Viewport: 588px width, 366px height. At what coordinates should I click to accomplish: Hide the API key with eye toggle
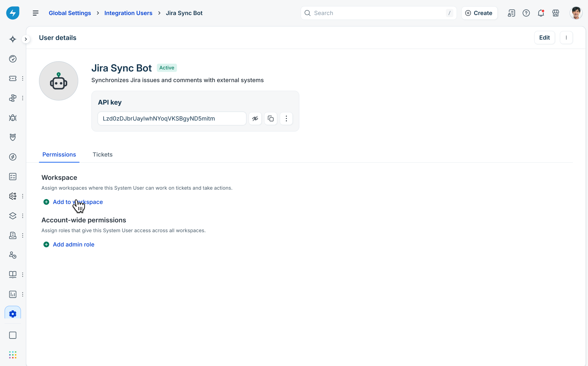coord(255,119)
